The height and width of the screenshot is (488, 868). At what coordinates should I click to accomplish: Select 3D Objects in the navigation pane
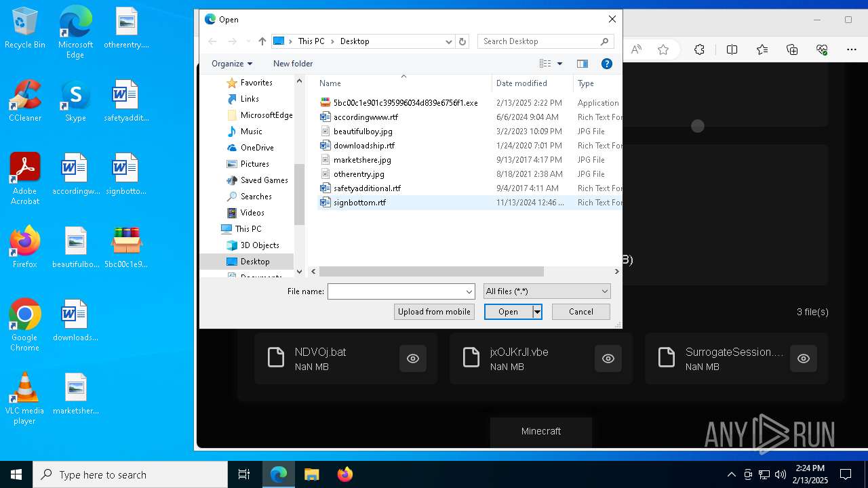[260, 245]
